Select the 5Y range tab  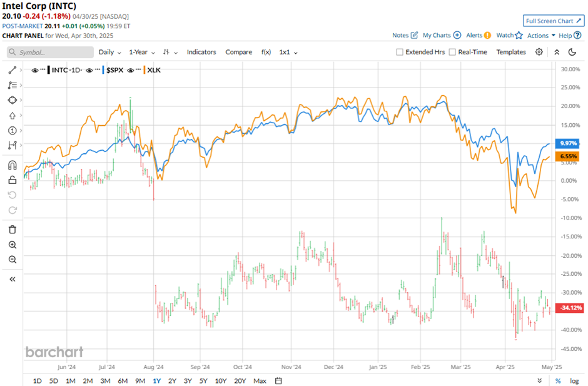coord(203,381)
